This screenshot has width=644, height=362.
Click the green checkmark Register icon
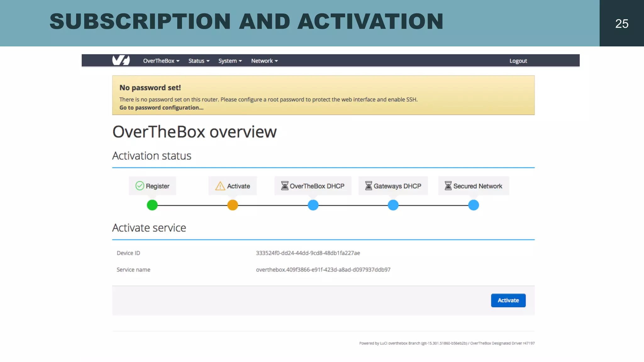click(140, 186)
